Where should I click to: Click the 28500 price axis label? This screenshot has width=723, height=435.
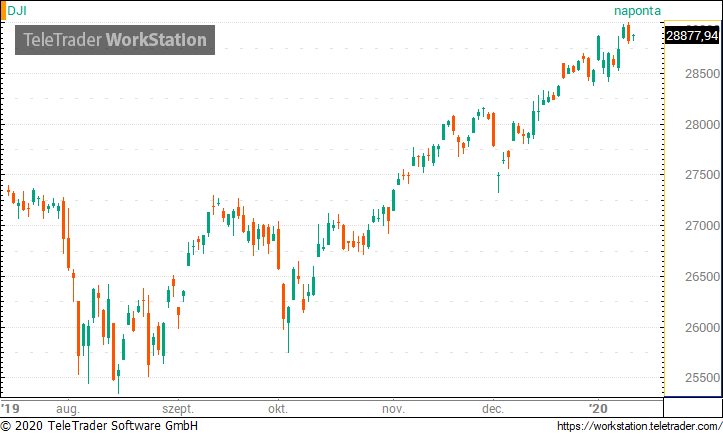[x=702, y=74]
